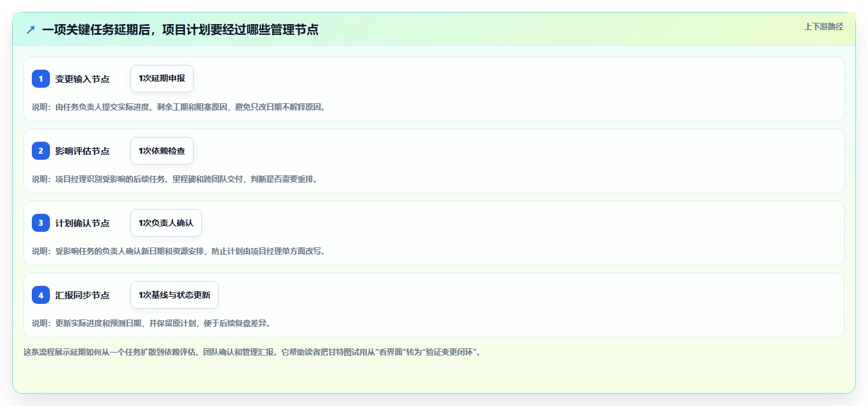Click the 汇报同步节点 heading

coord(82,295)
